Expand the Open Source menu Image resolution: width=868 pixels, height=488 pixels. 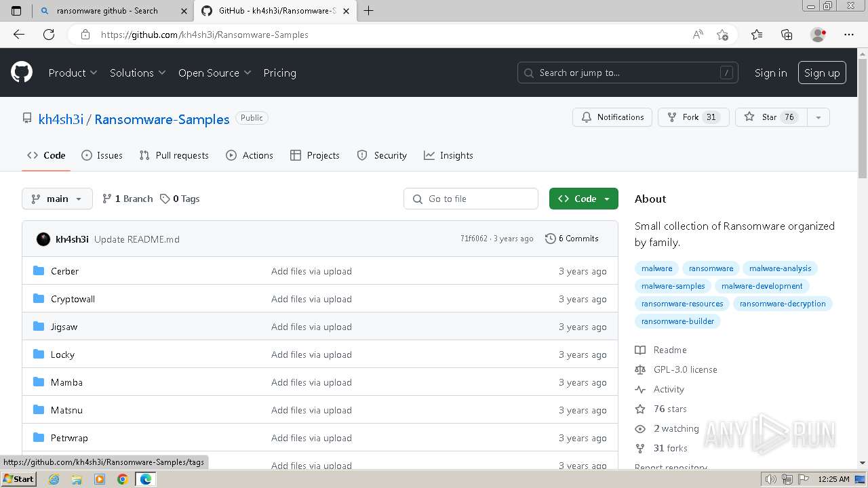215,73
